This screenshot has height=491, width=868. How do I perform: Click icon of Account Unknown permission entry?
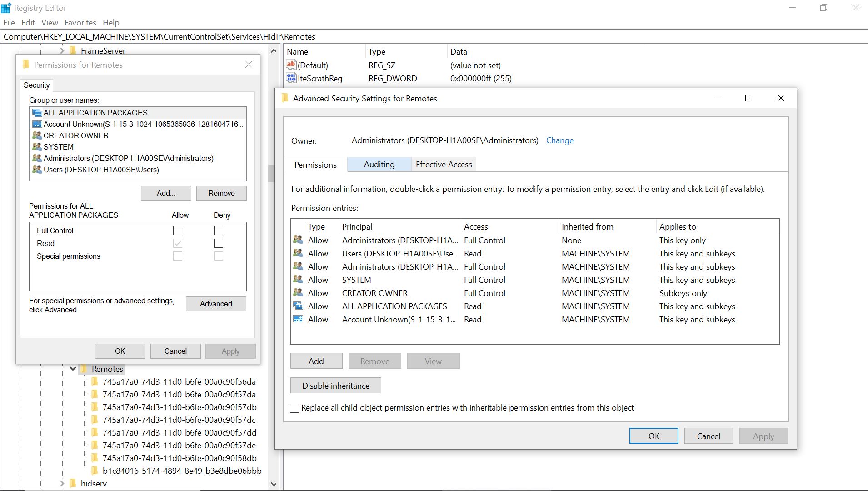(298, 319)
